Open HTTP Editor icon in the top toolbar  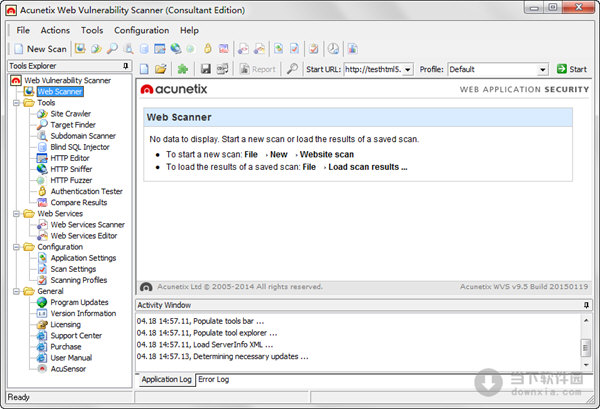tap(160, 49)
